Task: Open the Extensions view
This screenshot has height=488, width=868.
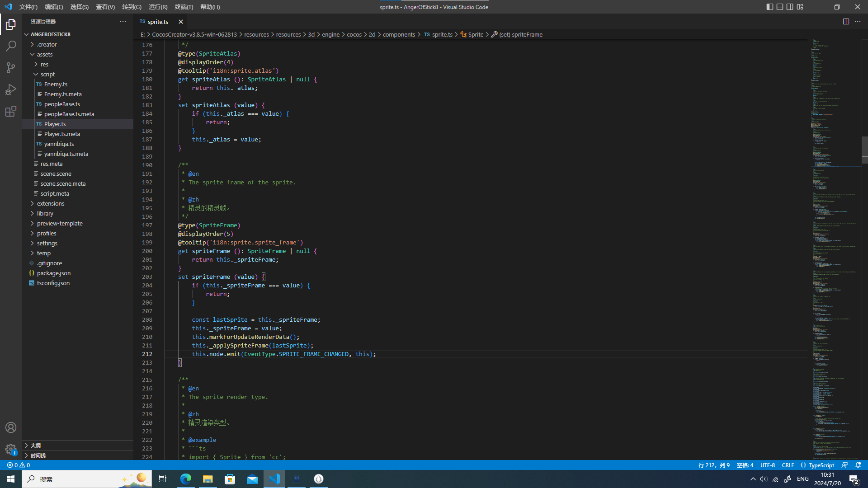Action: click(x=11, y=111)
